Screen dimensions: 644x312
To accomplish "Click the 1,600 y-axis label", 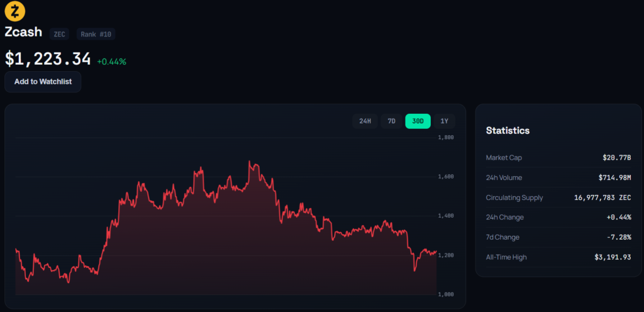I will tap(446, 177).
